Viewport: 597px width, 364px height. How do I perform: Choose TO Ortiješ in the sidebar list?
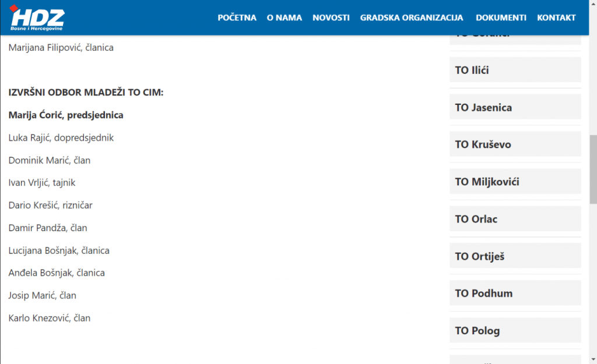(479, 256)
